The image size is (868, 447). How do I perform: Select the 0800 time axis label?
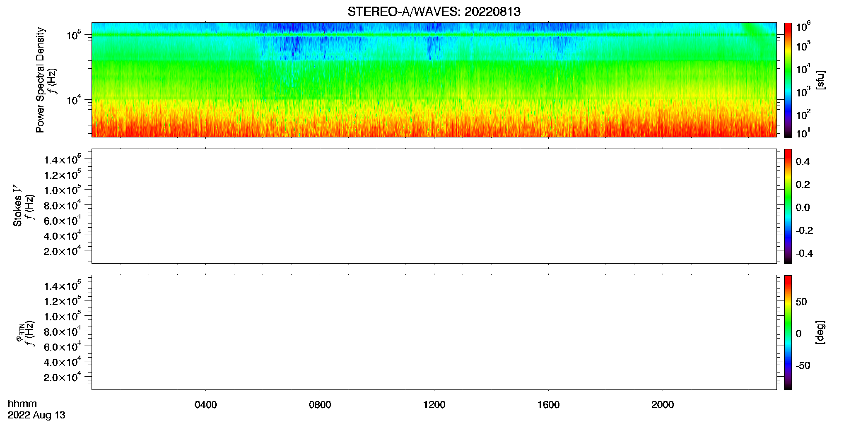[320, 405]
